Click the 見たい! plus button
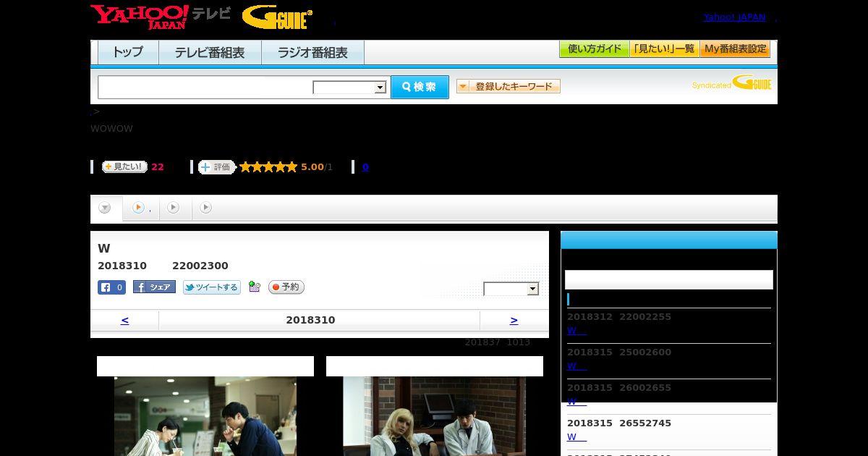 click(124, 166)
